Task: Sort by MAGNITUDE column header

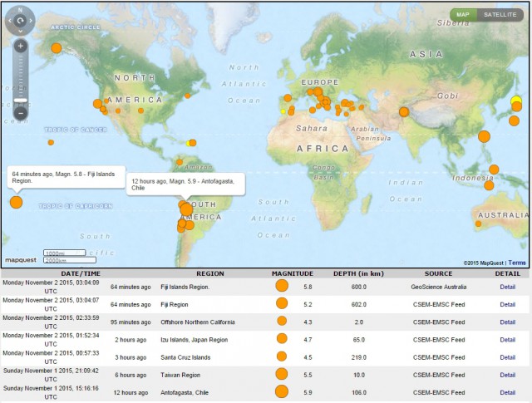Action: (x=293, y=273)
